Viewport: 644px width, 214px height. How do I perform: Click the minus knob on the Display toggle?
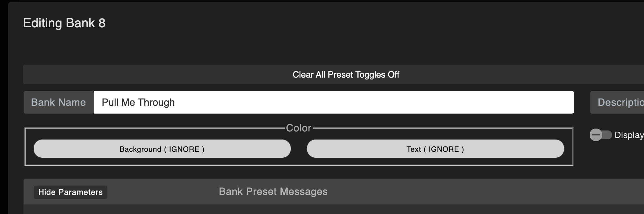pos(596,135)
